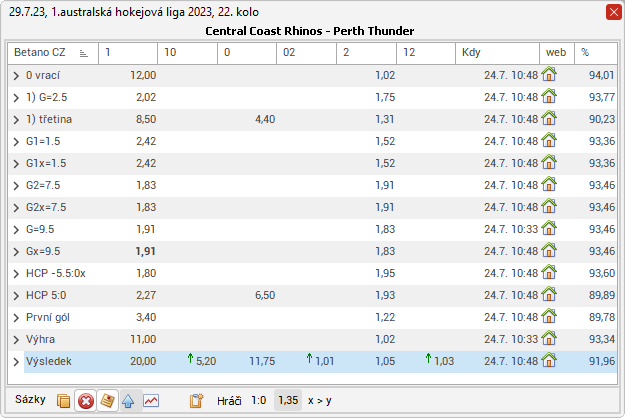Open the web house icon for Výsledek row
This screenshot has width=625, height=418.
pyautogui.click(x=548, y=361)
